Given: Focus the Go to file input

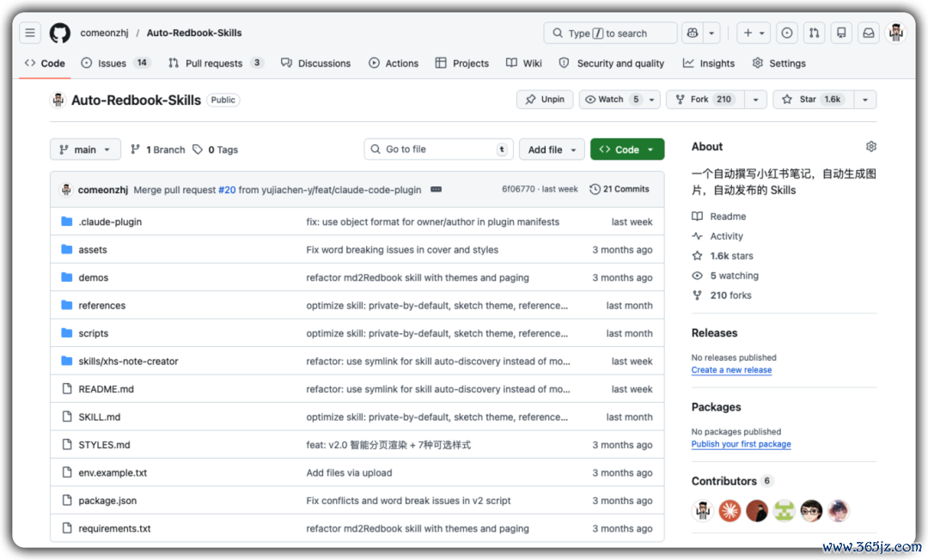Looking at the screenshot, I should coord(438,149).
